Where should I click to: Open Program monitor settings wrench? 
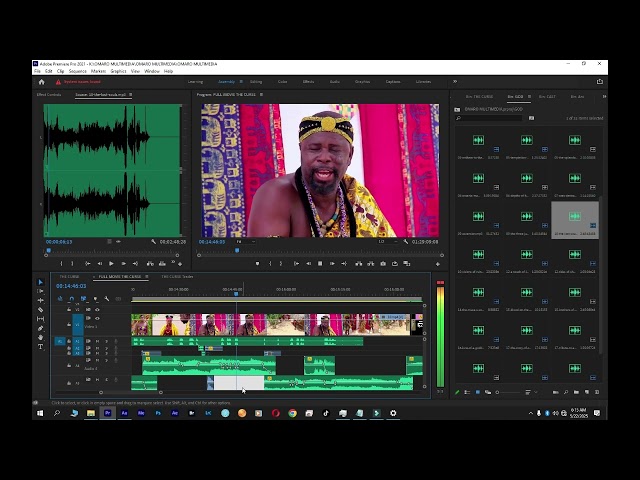(x=405, y=242)
